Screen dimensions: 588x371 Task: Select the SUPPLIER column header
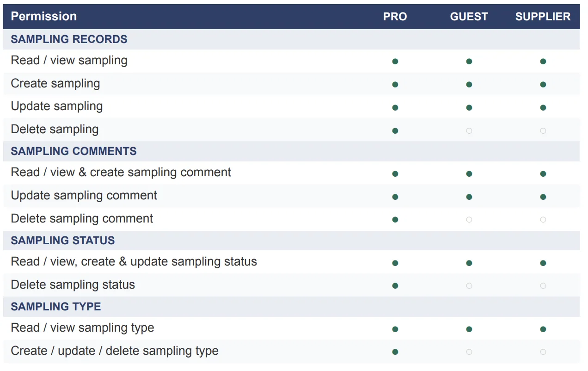(x=543, y=17)
